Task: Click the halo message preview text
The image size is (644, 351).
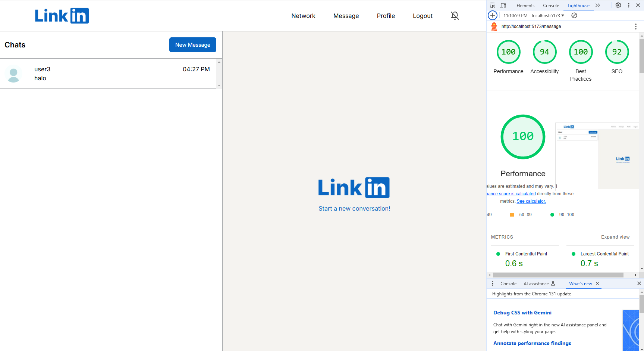Action: click(40, 78)
